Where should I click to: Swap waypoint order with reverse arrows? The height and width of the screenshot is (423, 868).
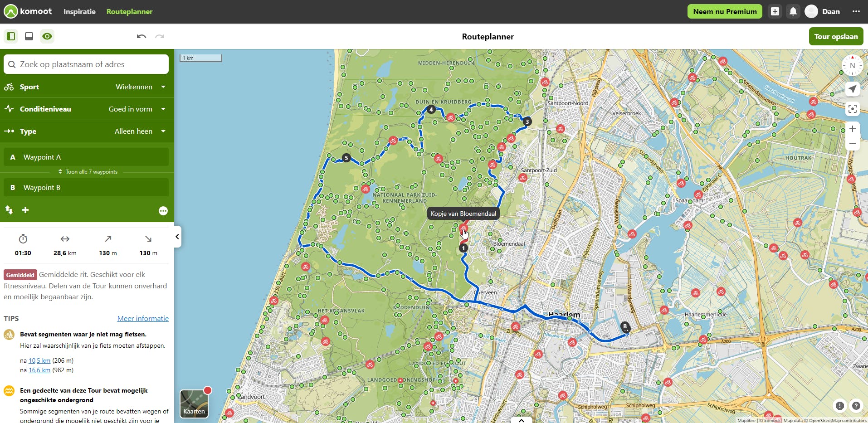coord(9,210)
